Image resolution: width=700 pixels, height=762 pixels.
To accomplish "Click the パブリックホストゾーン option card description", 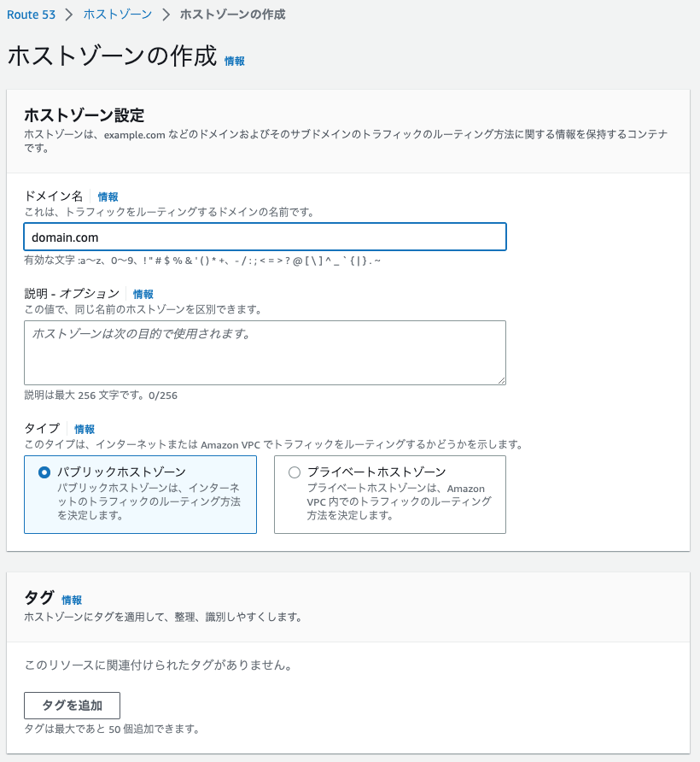I will (x=149, y=501).
